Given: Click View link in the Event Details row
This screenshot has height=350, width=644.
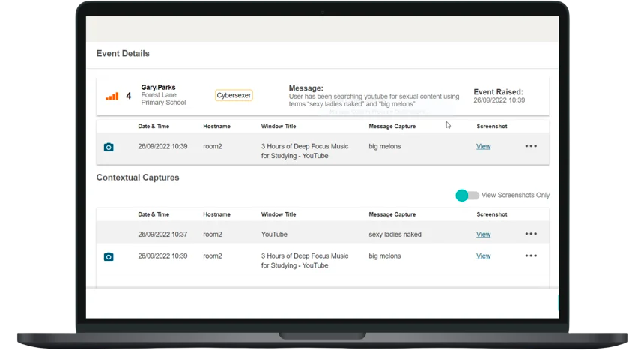Looking at the screenshot, I should pos(483,146).
